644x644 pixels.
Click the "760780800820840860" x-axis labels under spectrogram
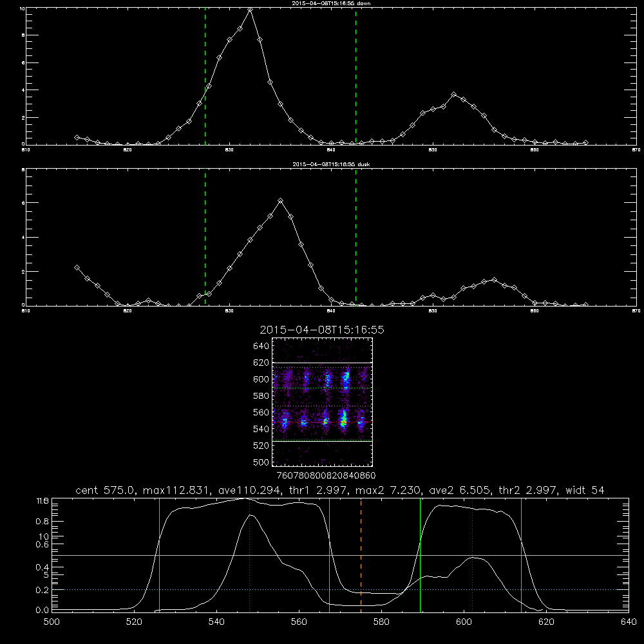point(326,476)
